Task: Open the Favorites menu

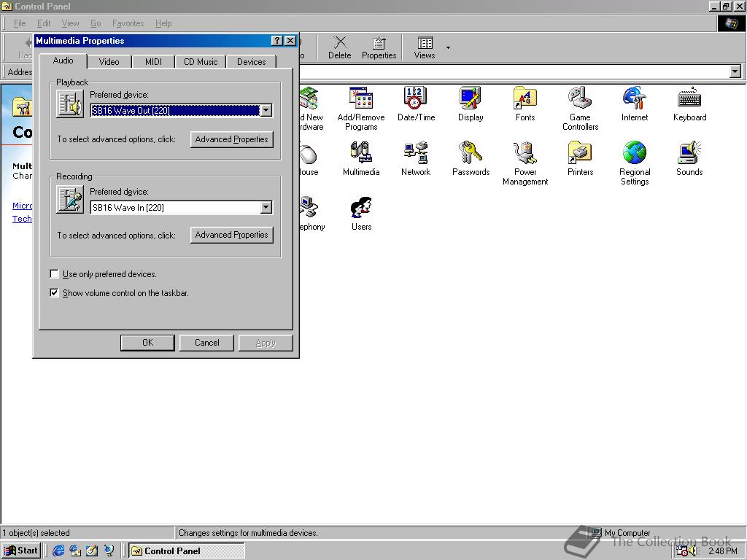Action: point(128,23)
